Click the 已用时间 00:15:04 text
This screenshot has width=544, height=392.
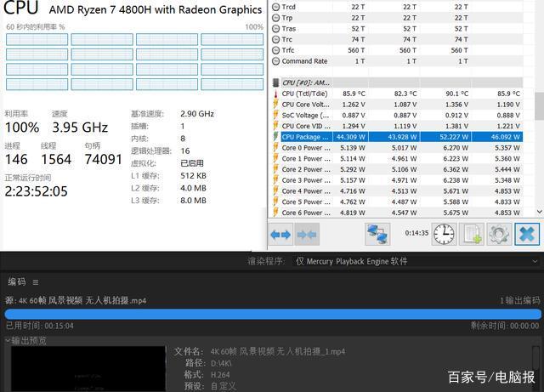click(x=40, y=326)
